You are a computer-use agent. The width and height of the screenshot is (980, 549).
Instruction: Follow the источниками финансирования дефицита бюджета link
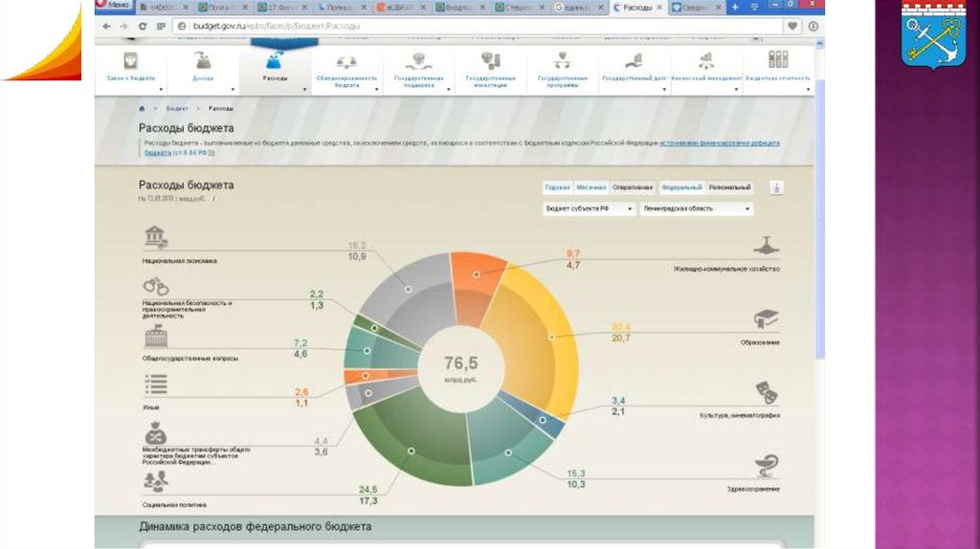coord(719,143)
